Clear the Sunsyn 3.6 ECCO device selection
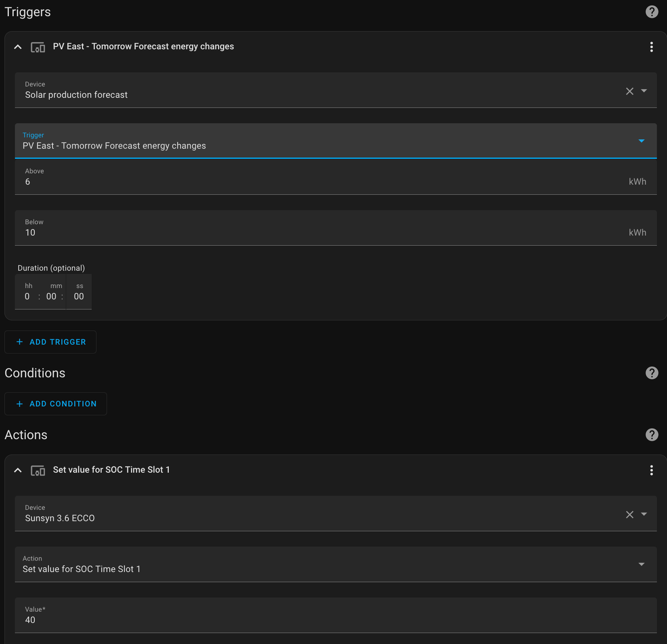Viewport: 667px width, 644px height. 629,514
